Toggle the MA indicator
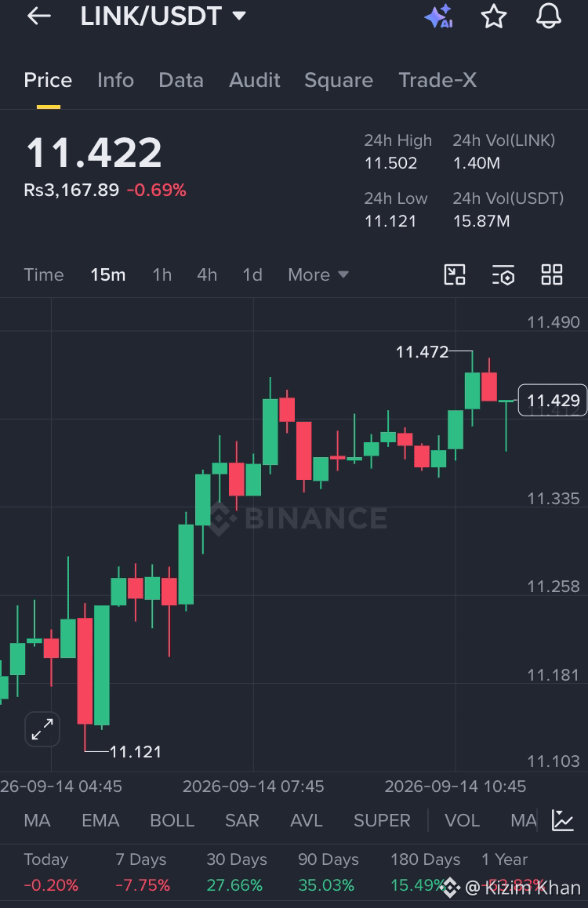 37,820
